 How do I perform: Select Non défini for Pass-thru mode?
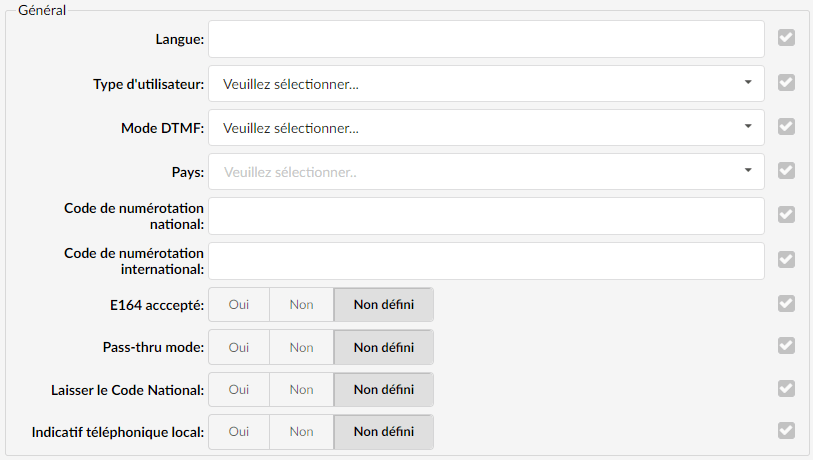(384, 347)
